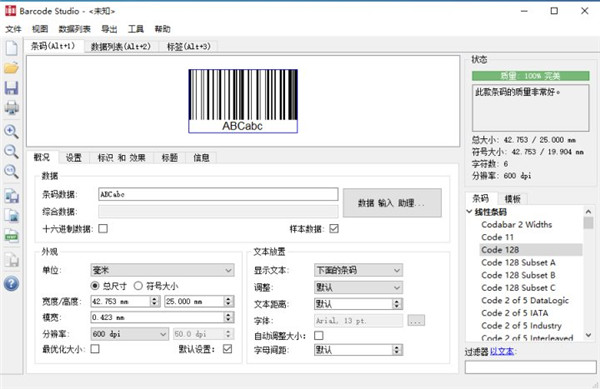
Task: Open a file with the folder icon
Action: click(x=11, y=68)
